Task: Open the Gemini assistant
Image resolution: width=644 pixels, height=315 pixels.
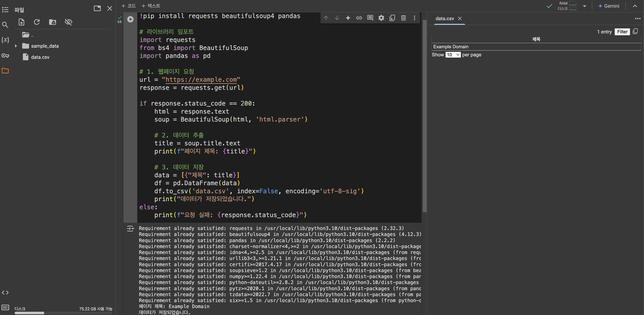Action: (609, 6)
